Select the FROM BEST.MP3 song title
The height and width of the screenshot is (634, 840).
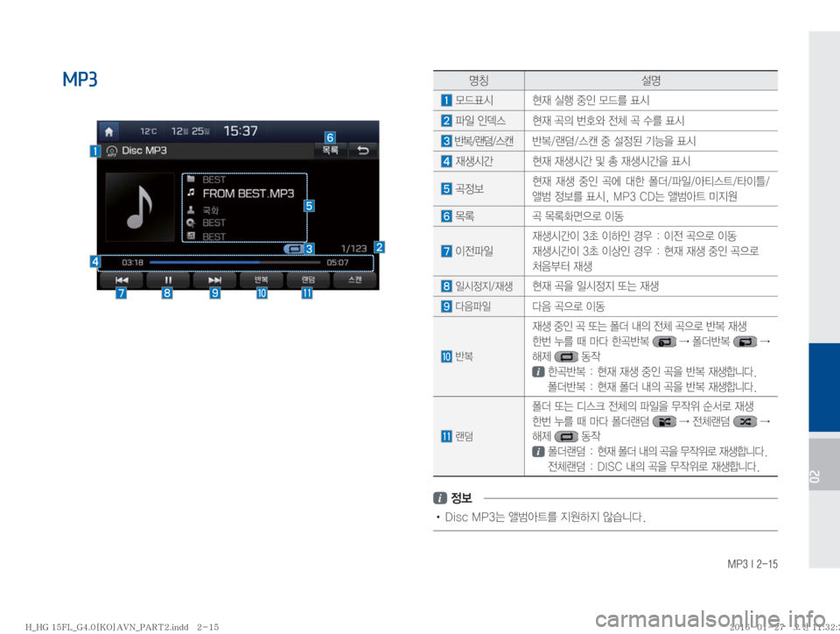tap(248, 193)
